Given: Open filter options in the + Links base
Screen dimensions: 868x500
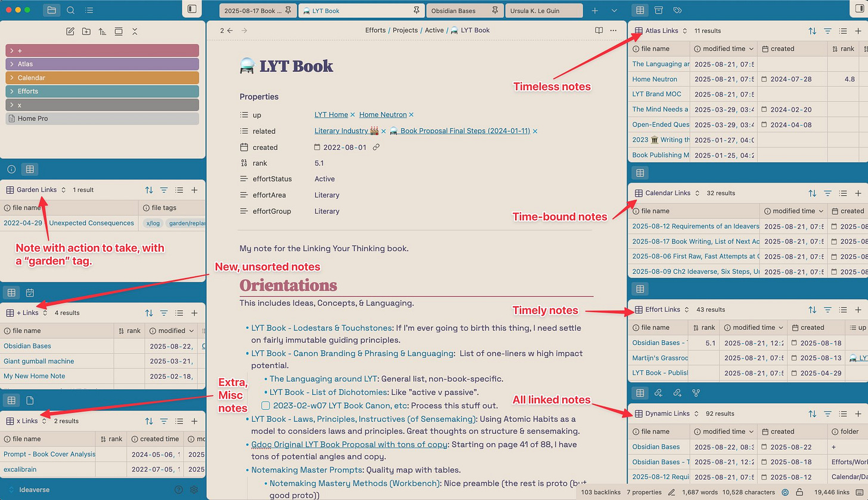Looking at the screenshot, I should click(x=164, y=313).
